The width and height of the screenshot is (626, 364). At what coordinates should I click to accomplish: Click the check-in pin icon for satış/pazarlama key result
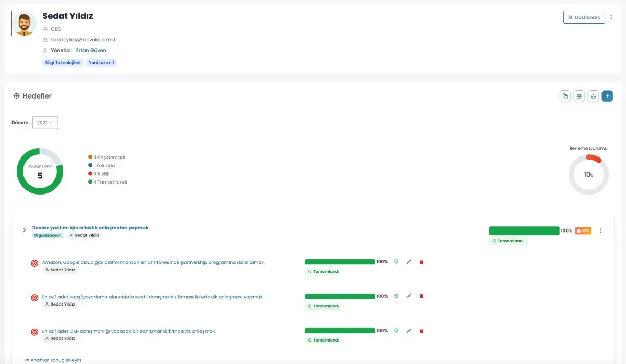[x=396, y=296]
